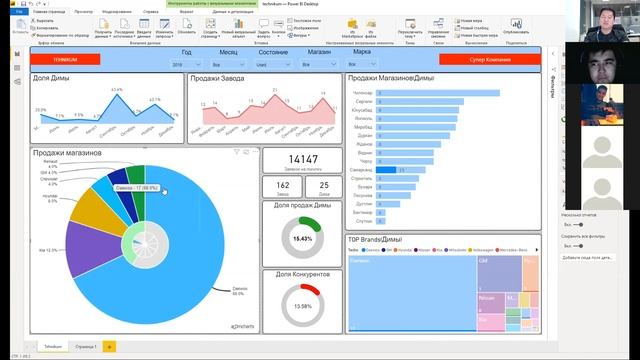Insert a Text box from ribbon
This screenshot has height=360, width=640.
click(x=304, y=20)
